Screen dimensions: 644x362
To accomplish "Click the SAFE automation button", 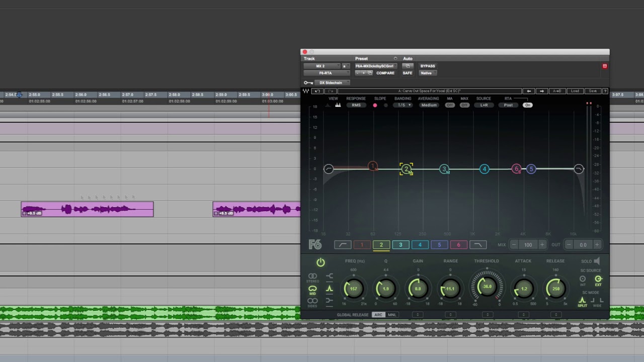I will point(408,73).
